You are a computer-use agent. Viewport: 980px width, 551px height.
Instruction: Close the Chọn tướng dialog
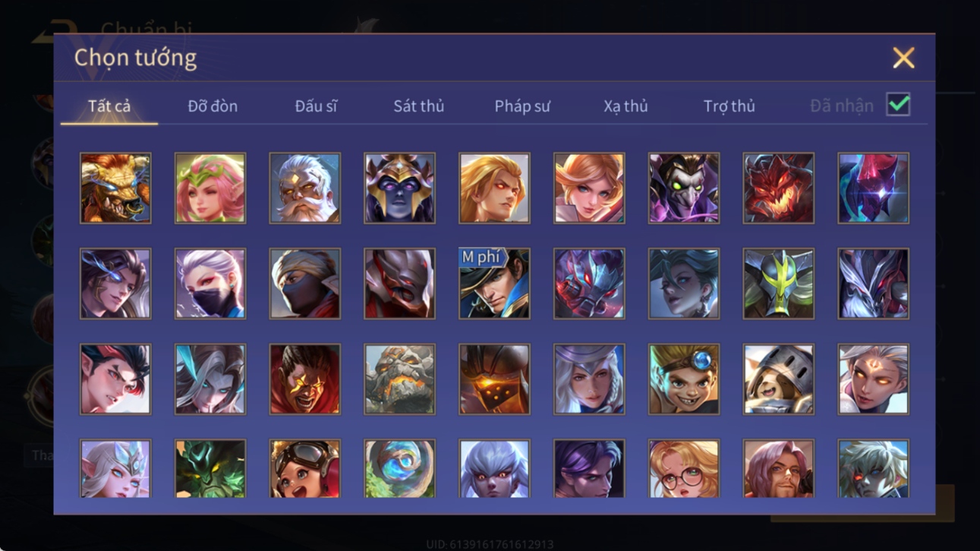pyautogui.click(x=903, y=58)
